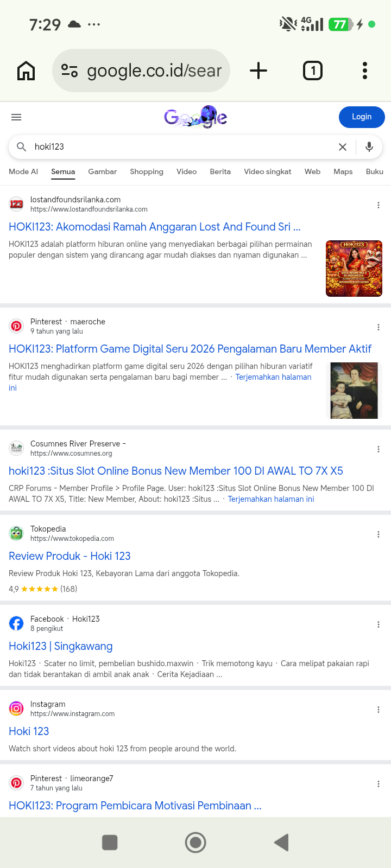Screen dimensions: 391x868
Task: Open the Video singkat tab
Action: tap(268, 171)
